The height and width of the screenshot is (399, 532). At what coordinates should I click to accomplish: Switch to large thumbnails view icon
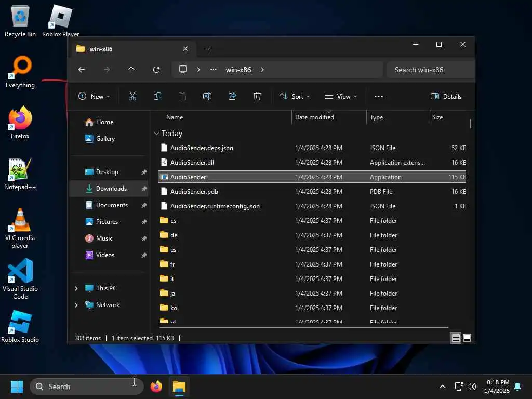467,338
